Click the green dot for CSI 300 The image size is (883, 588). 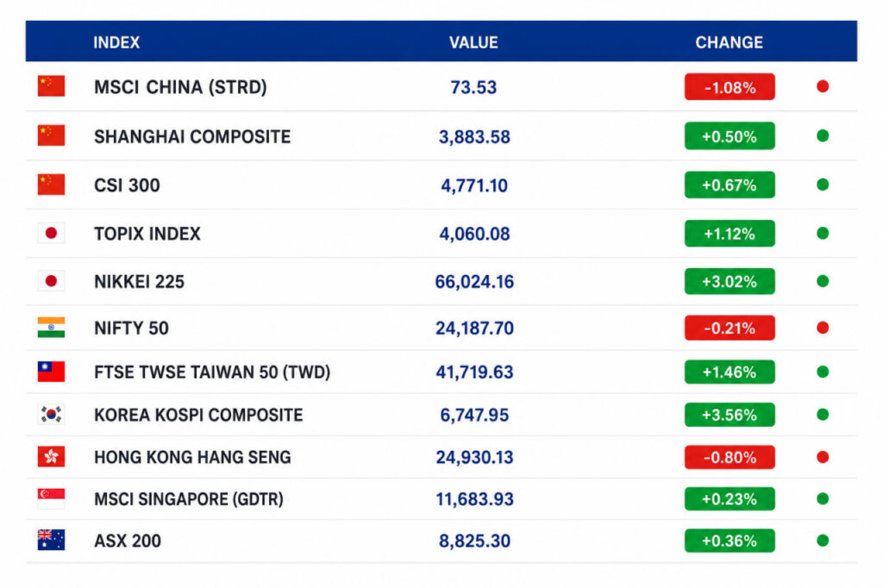click(823, 185)
